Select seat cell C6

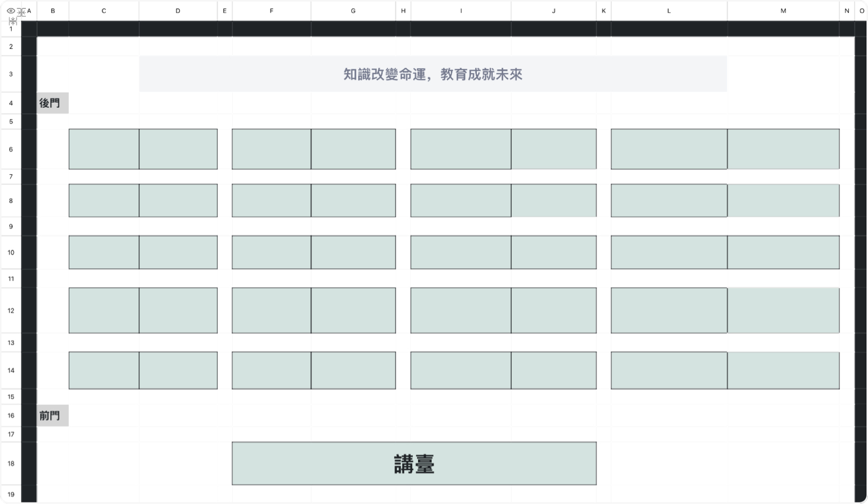coord(104,149)
